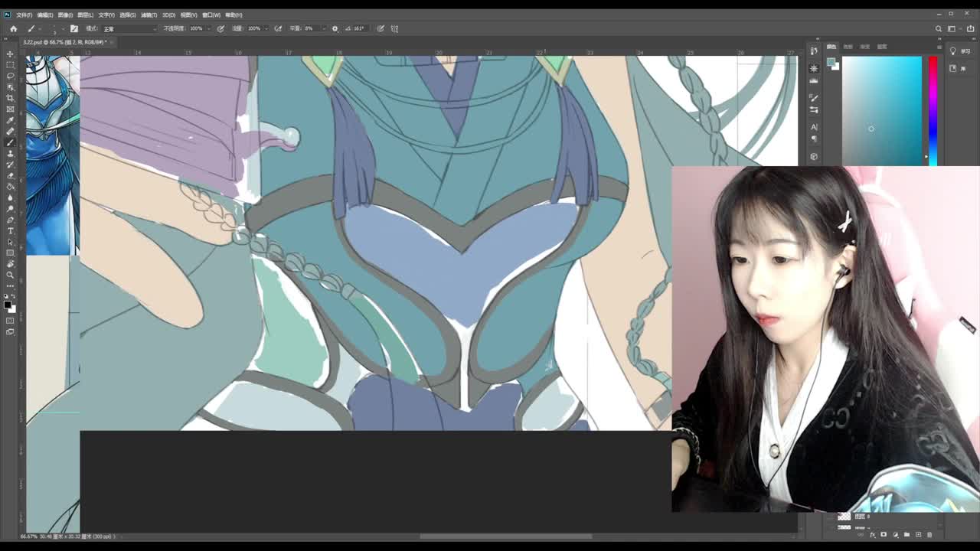Select the Frame tool

pos(11,109)
